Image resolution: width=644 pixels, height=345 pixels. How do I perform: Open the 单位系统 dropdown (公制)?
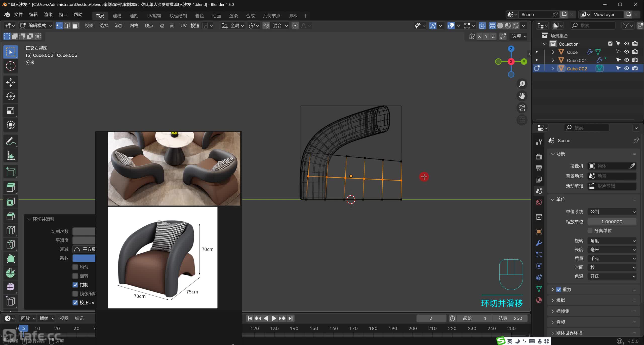(x=612, y=212)
